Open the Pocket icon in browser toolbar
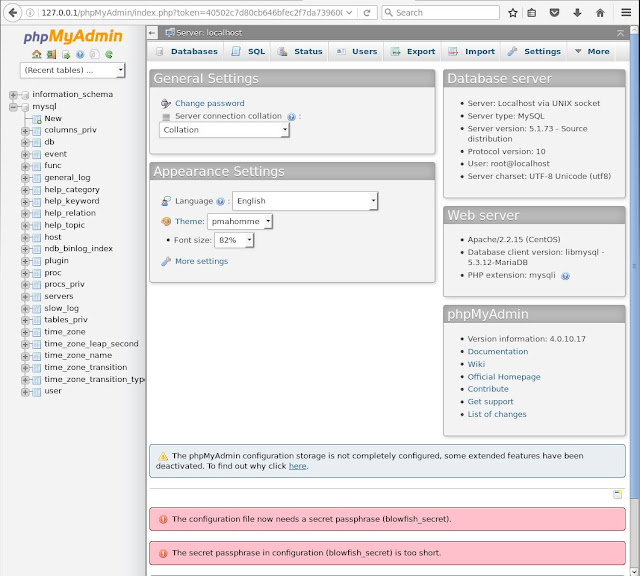Screen dimensions: 640x576 tap(554, 13)
